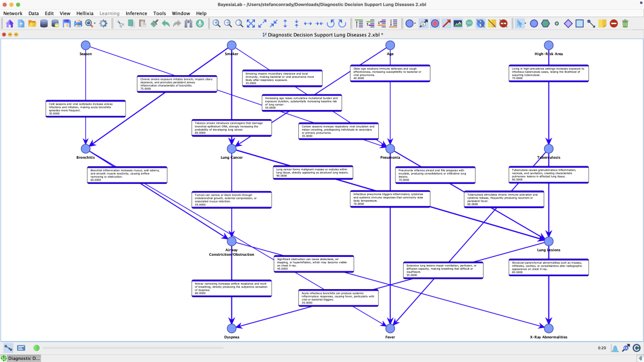Save the network with the floppy disk icon
This screenshot has width=644, height=362.
tap(67, 24)
